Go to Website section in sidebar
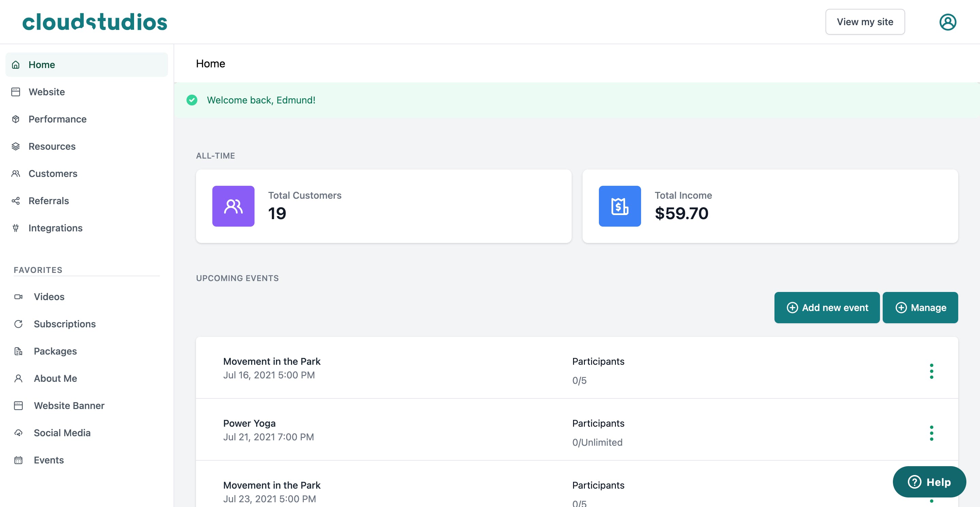This screenshot has height=507, width=980. point(46,92)
